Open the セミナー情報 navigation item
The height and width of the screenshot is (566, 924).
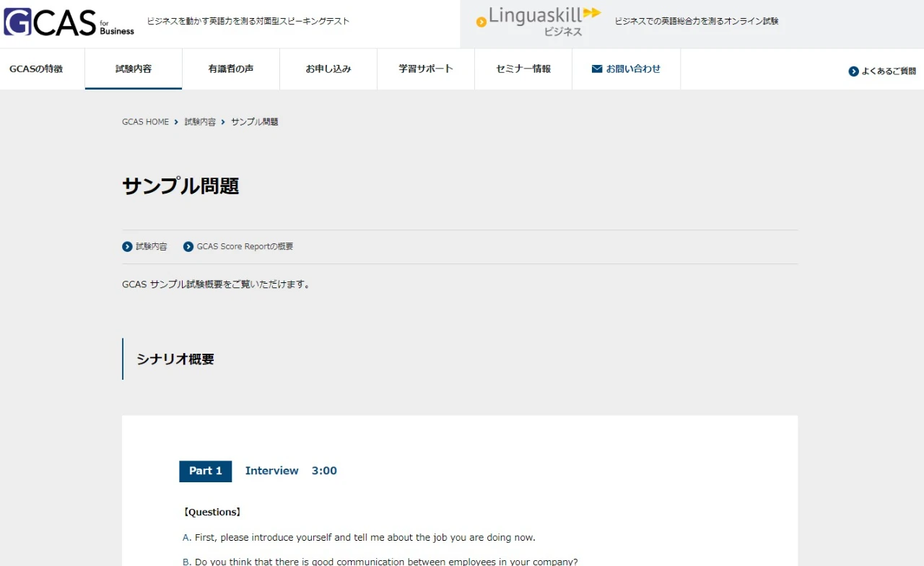point(523,69)
